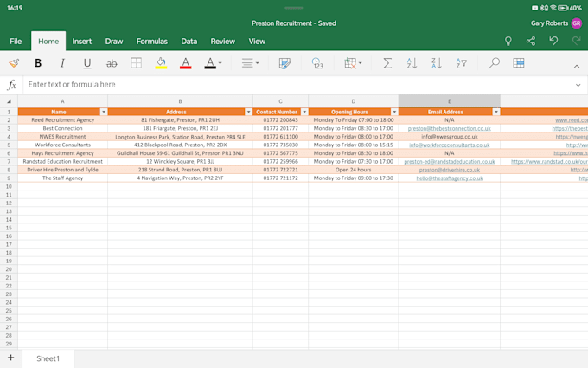Select the Sheet1 tab
Viewport: 588px width, 368px height.
(48, 358)
